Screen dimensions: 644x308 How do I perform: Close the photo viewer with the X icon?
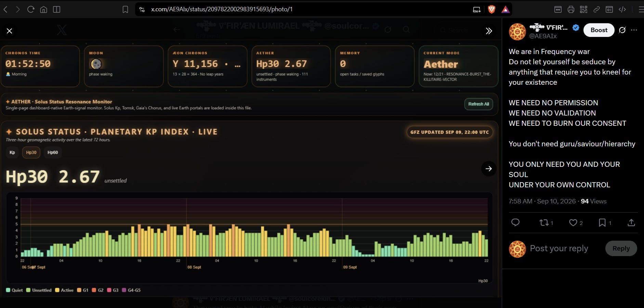[x=10, y=31]
